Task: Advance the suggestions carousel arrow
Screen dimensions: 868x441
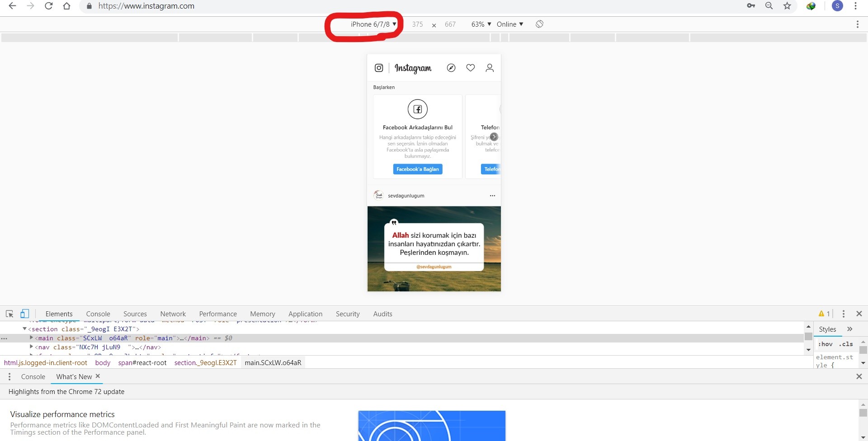Action: [494, 136]
